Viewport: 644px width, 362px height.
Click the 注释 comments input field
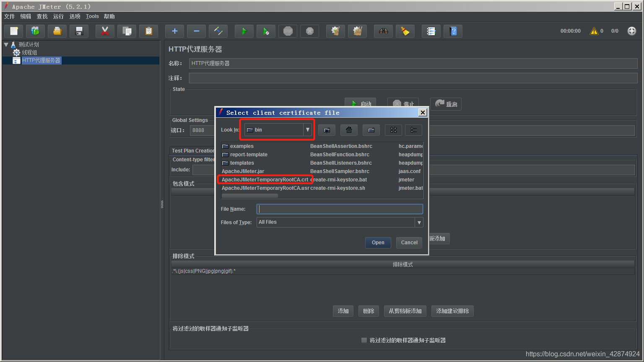tap(413, 78)
